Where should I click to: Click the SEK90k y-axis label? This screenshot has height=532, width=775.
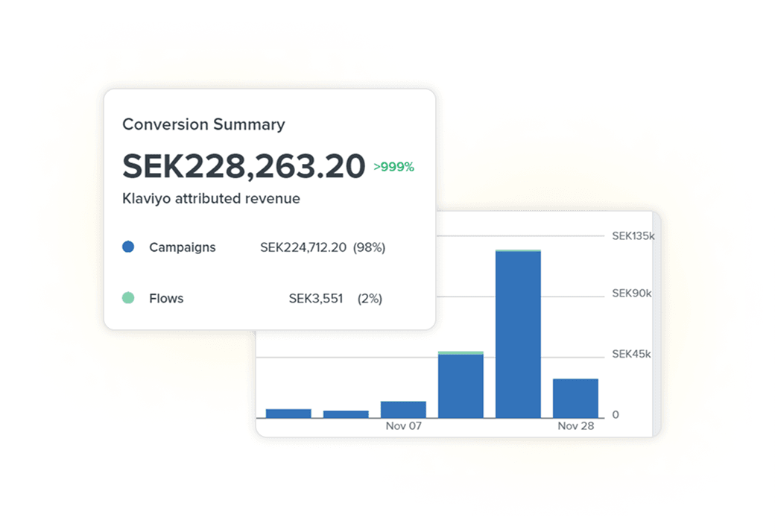point(631,294)
